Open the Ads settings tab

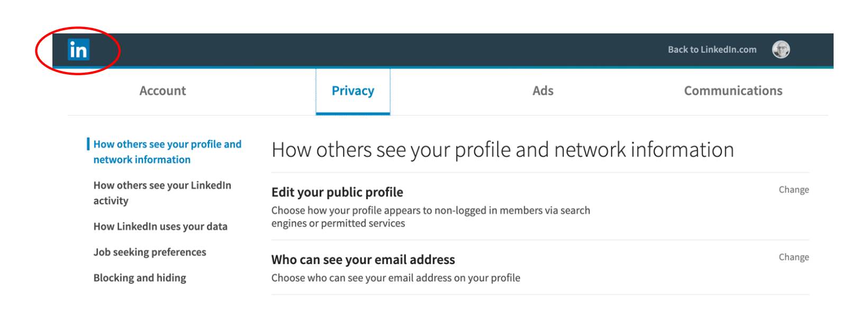(543, 91)
